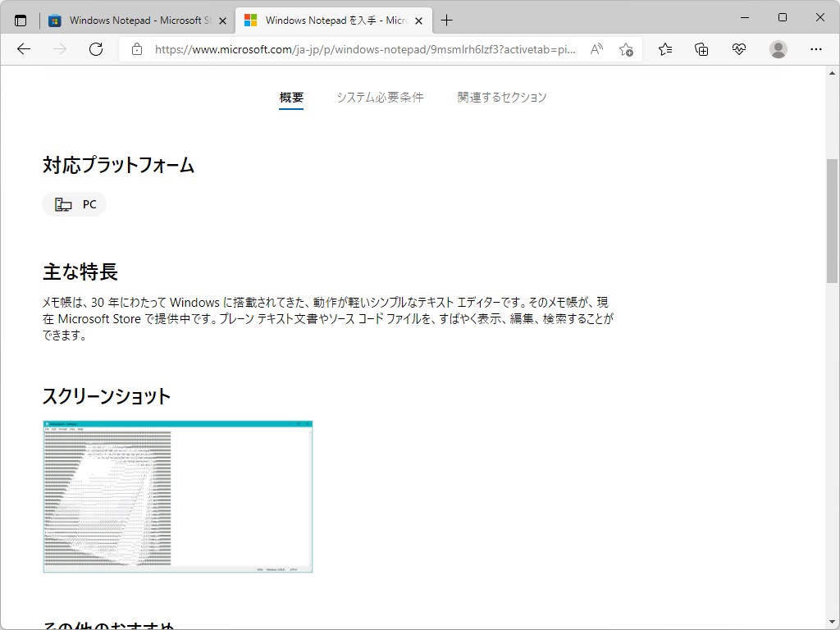Open the Notepad screenshot thumbnail
Image resolution: width=840 pixels, height=630 pixels.
click(177, 496)
